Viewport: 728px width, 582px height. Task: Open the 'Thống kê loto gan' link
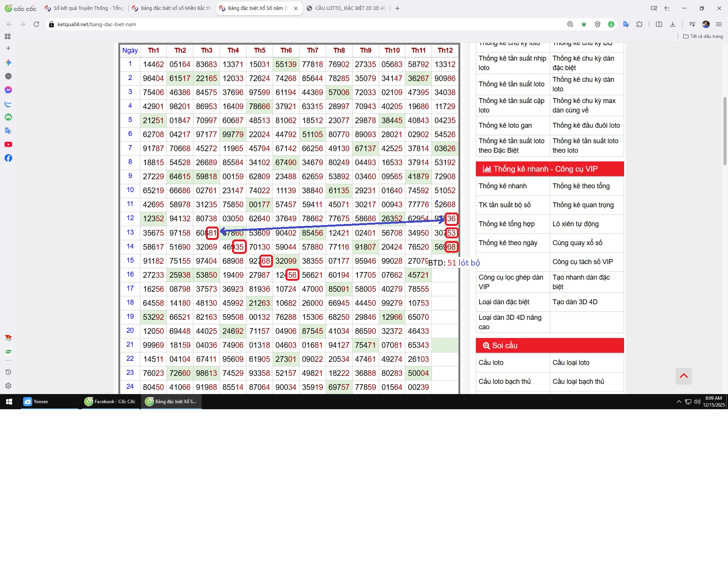pyautogui.click(x=505, y=125)
